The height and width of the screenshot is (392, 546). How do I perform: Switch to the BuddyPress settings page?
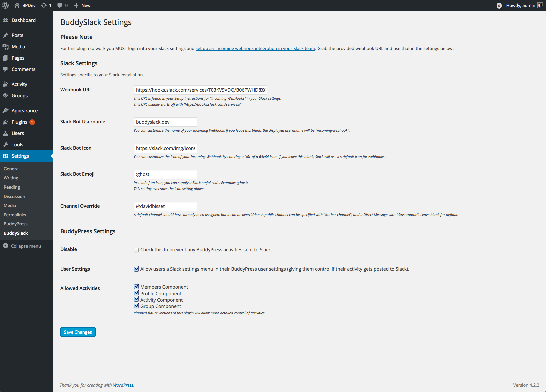point(15,224)
